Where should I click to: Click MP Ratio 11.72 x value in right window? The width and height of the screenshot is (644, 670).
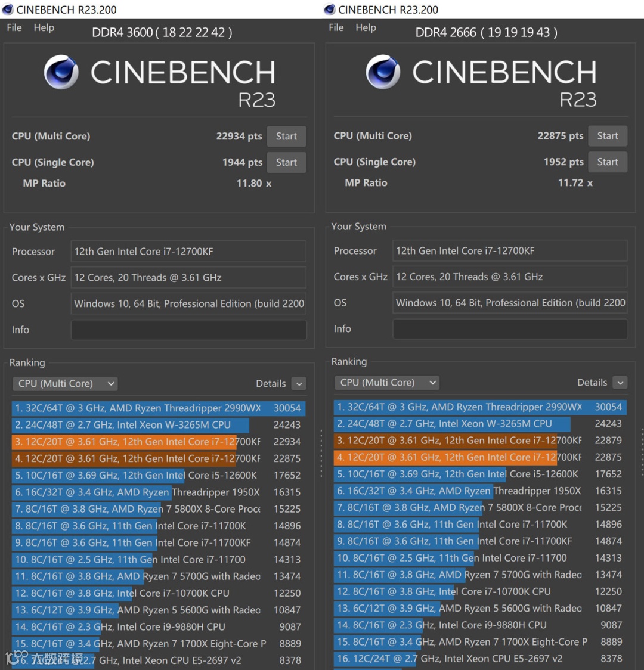575,183
